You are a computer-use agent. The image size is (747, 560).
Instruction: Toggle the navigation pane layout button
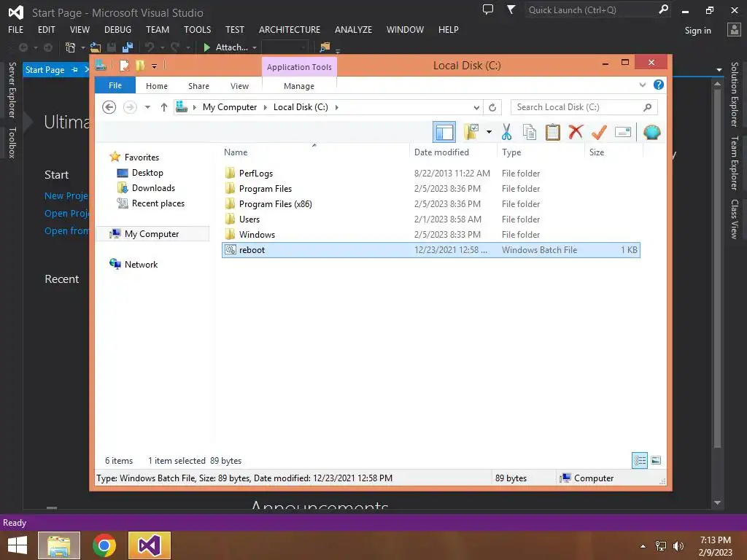pyautogui.click(x=444, y=132)
